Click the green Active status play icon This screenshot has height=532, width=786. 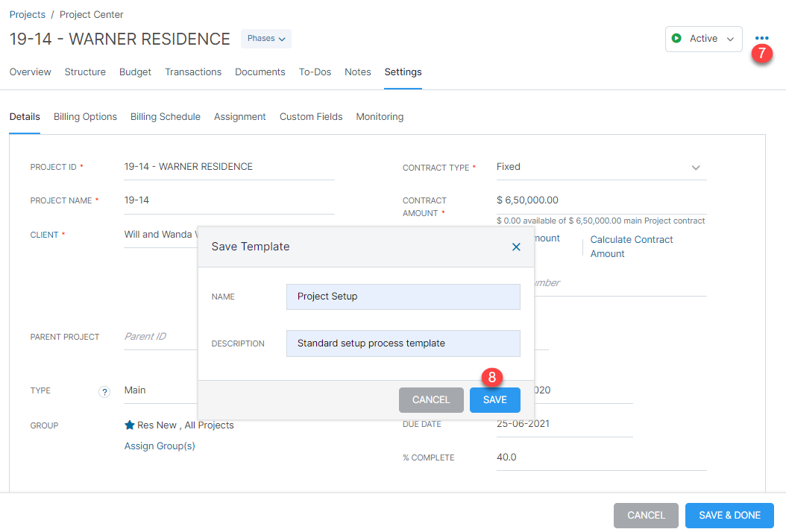click(676, 38)
